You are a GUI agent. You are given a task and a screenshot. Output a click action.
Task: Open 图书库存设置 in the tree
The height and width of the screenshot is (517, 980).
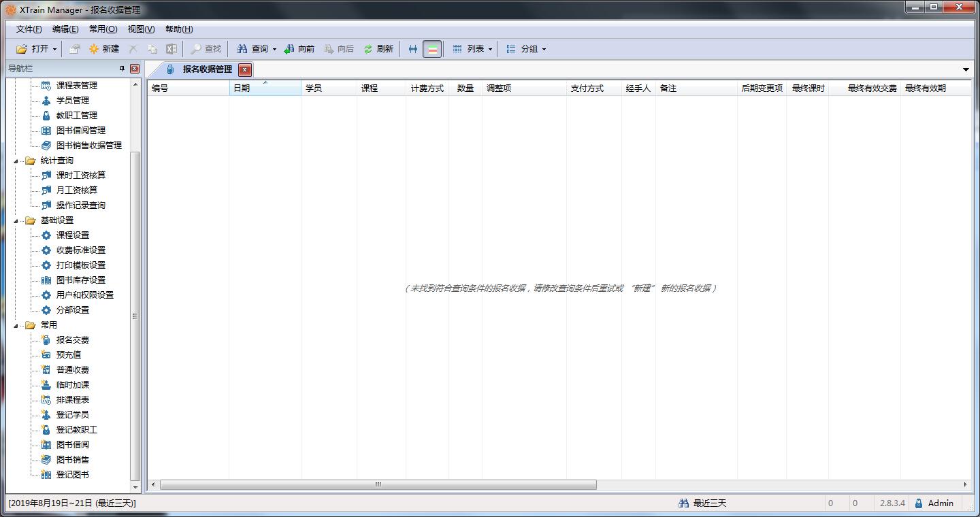point(80,280)
